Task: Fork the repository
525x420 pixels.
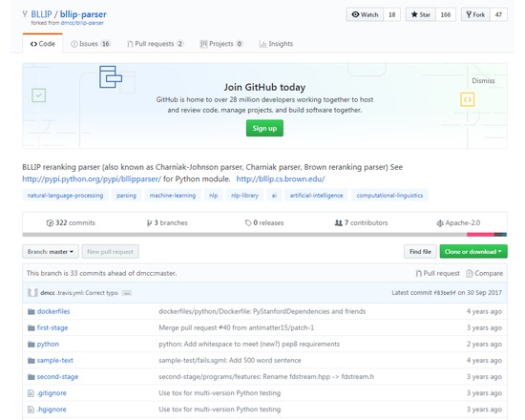Action: [x=475, y=14]
